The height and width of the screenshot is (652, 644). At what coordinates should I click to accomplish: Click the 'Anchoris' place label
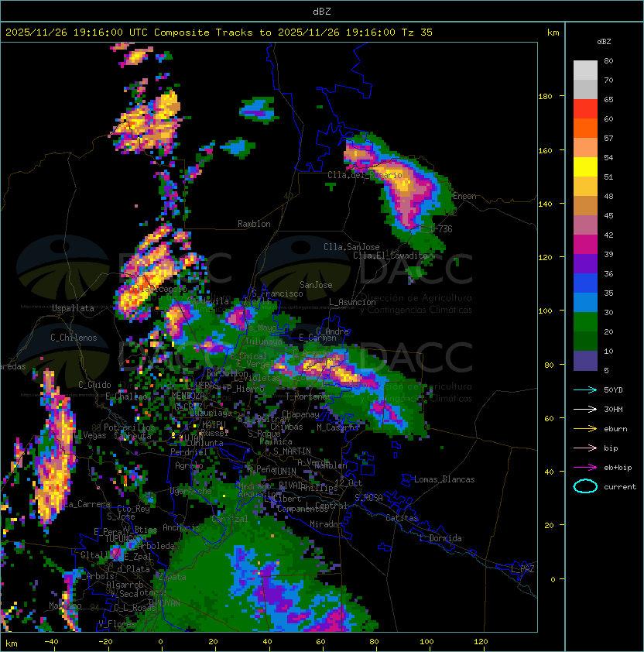181,527
